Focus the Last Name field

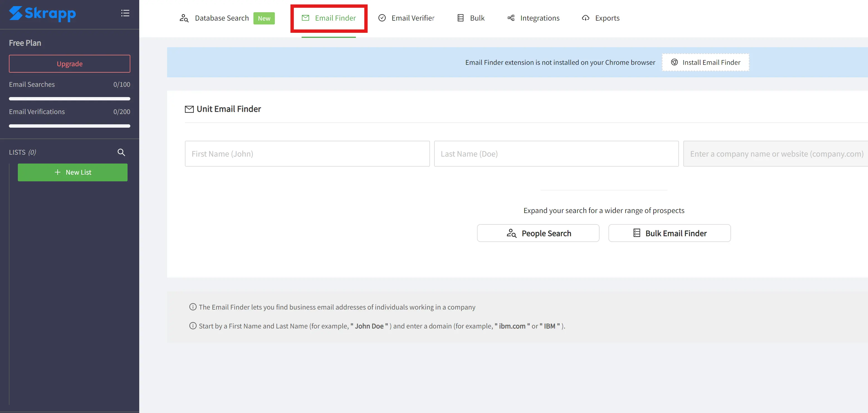coord(556,154)
